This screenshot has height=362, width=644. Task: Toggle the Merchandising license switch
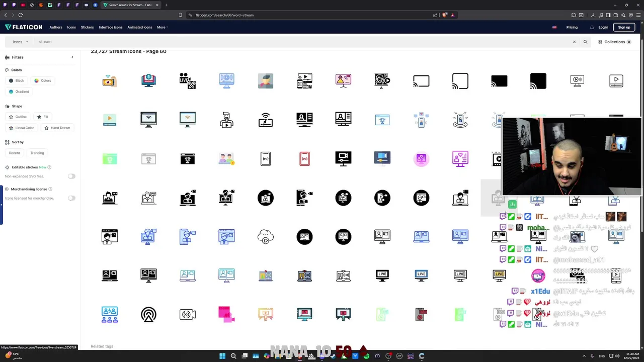click(71, 198)
